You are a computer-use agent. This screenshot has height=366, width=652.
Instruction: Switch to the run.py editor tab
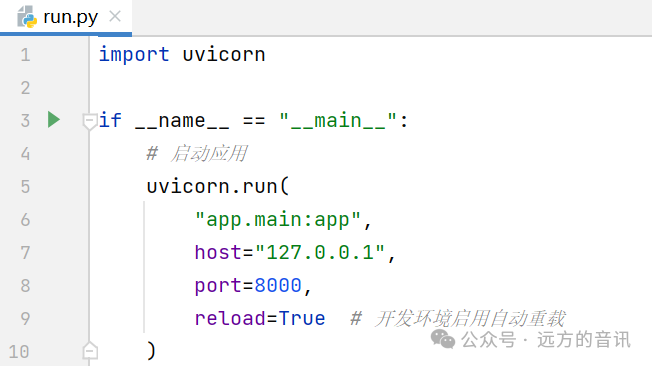pyautogui.click(x=66, y=17)
